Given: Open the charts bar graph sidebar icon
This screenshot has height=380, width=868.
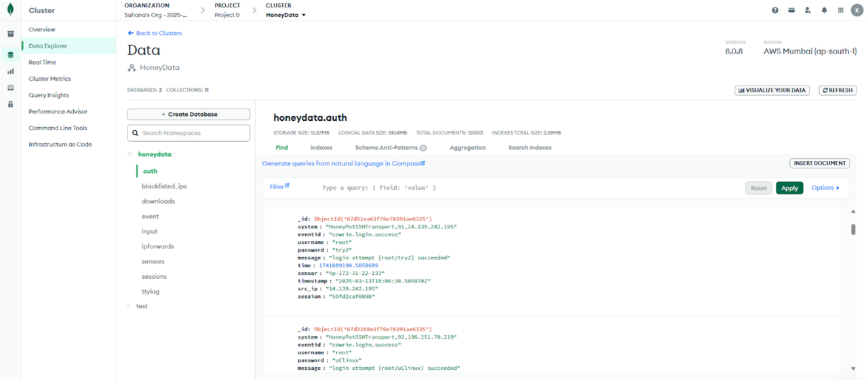Looking at the screenshot, I should coord(10,71).
